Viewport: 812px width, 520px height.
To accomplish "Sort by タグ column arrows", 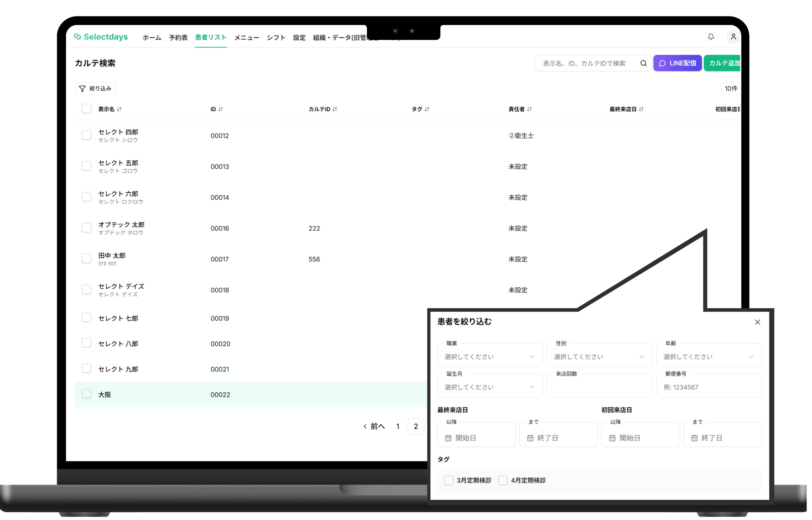I will click(427, 109).
